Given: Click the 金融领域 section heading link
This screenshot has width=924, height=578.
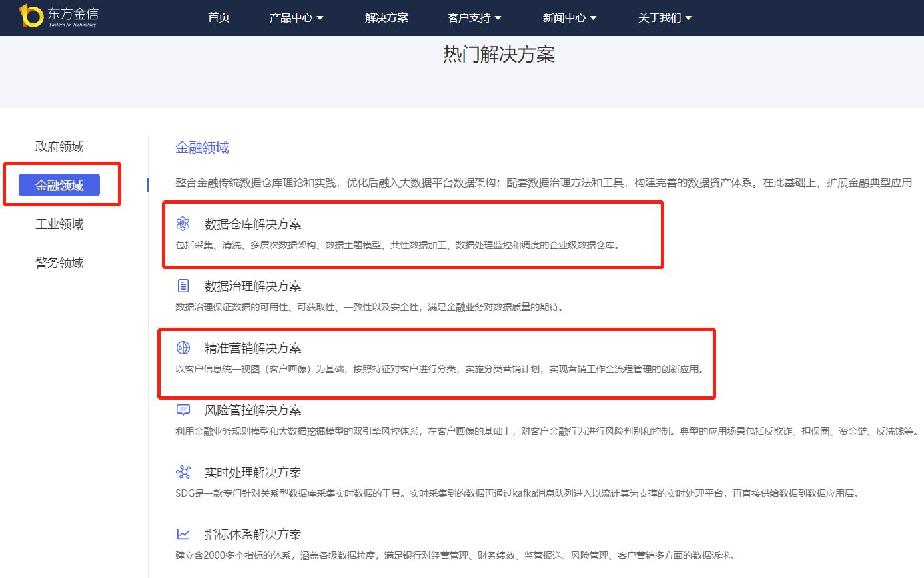Looking at the screenshot, I should click(201, 148).
